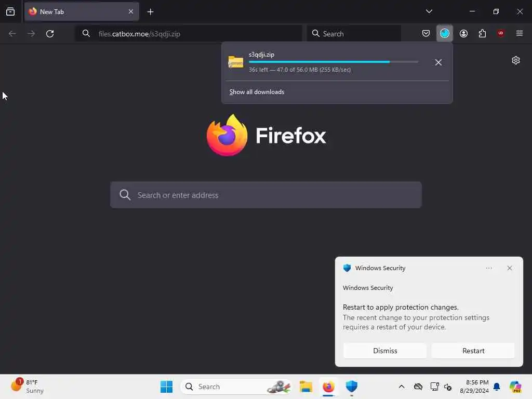532x399 pixels.
Task: Click the taskbar Search box
Action: point(236,387)
